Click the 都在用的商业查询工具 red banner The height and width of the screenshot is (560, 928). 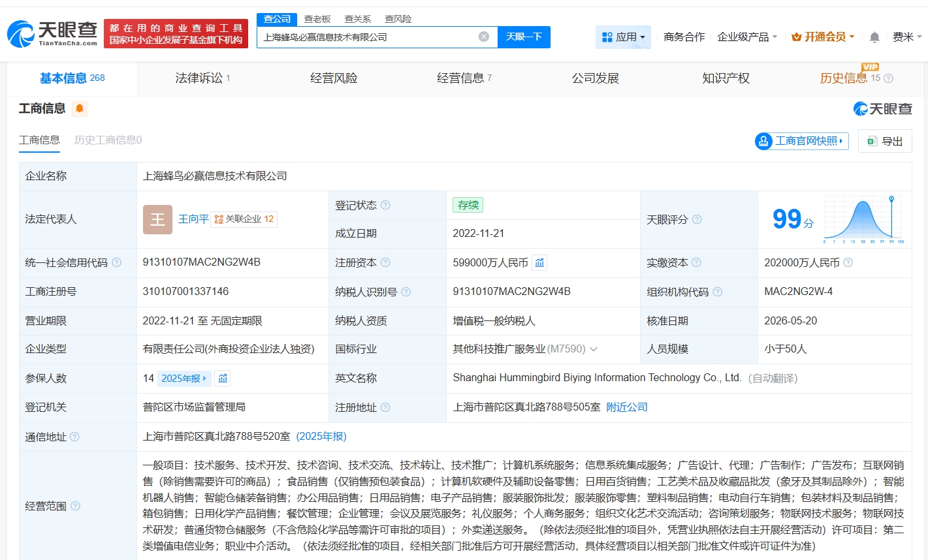point(176,34)
